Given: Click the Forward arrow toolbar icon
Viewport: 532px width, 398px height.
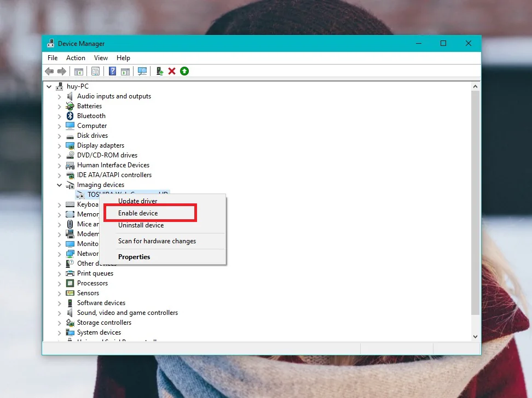Looking at the screenshot, I should pos(62,71).
